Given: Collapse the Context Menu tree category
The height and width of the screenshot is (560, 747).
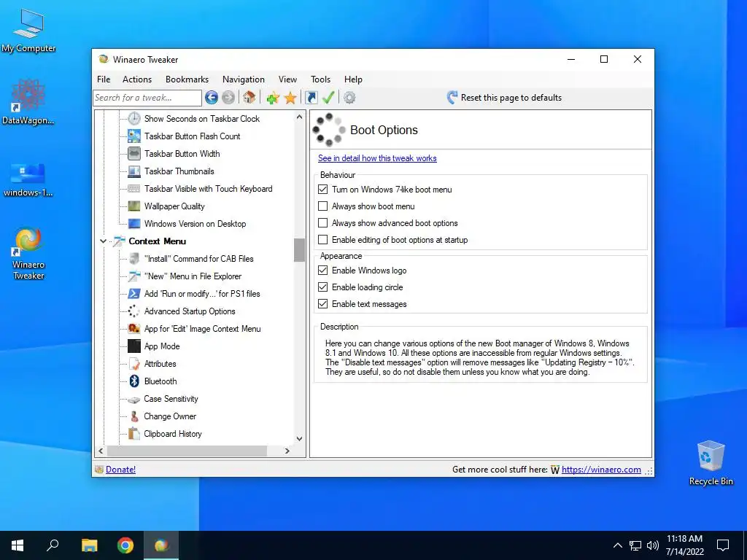Looking at the screenshot, I should point(103,241).
